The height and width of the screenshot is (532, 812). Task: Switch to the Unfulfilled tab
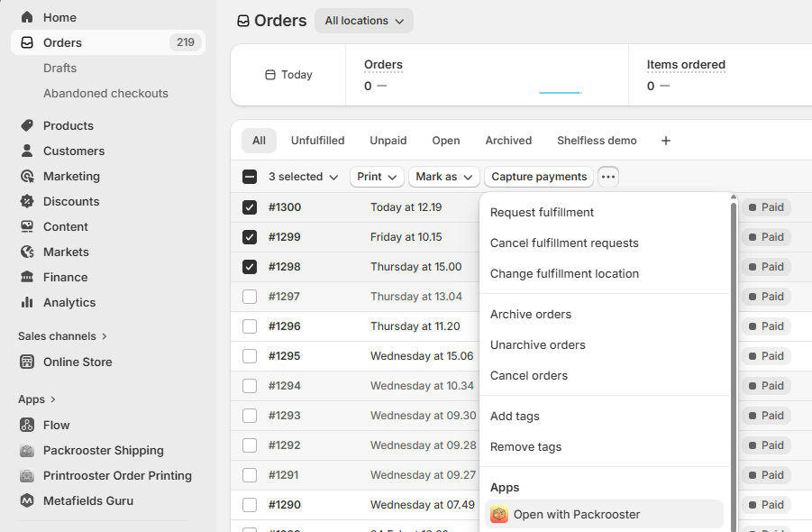click(x=317, y=141)
